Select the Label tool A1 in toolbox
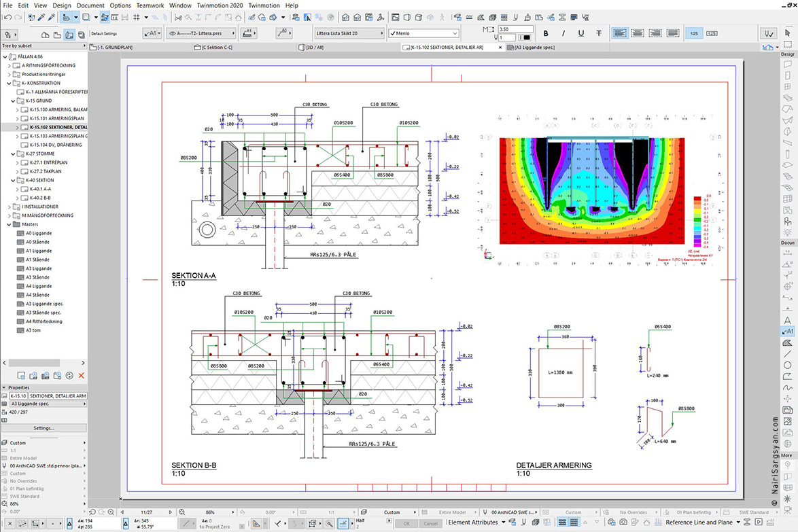Screen dimensions: 798x532 [x=787, y=332]
